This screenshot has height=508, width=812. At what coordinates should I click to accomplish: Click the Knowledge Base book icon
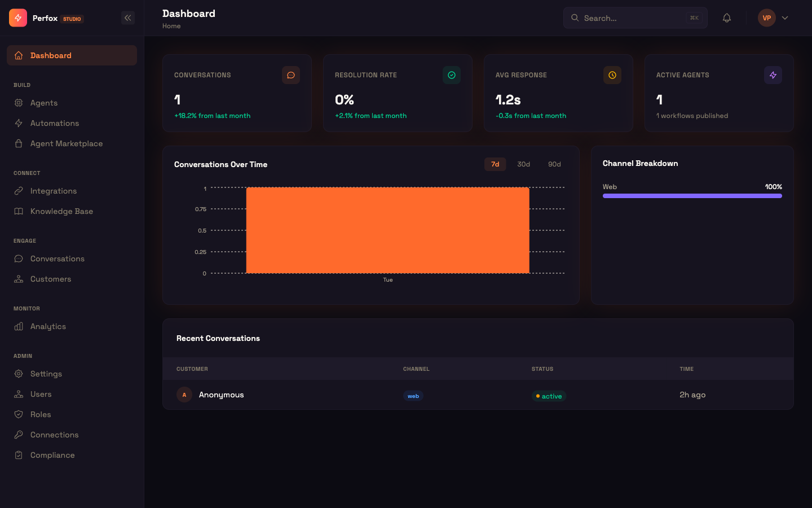pyautogui.click(x=19, y=211)
